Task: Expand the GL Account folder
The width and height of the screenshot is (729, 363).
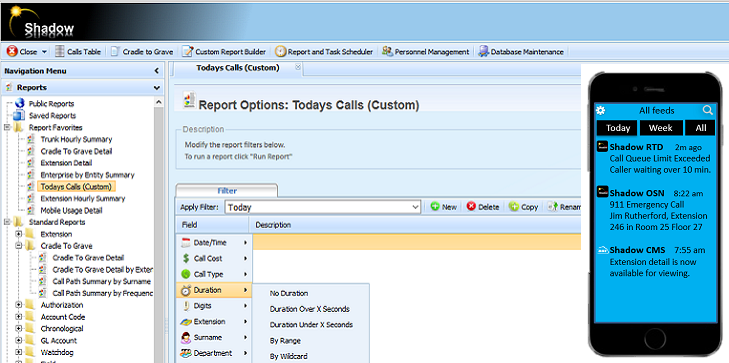Action: tap(19, 340)
